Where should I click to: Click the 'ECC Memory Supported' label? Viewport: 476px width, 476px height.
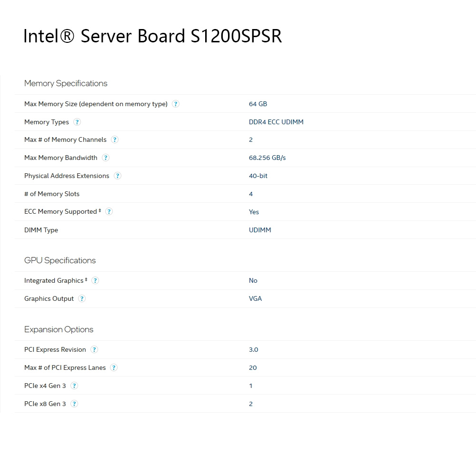(60, 212)
